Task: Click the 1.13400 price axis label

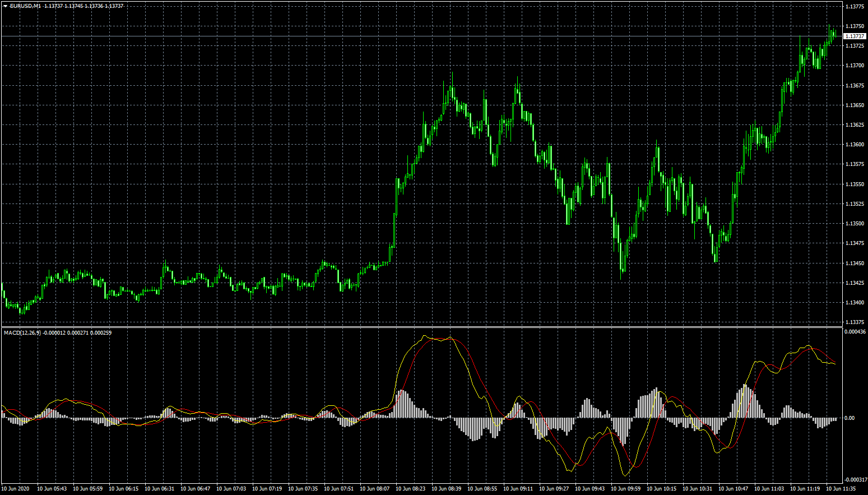Action: (855, 303)
